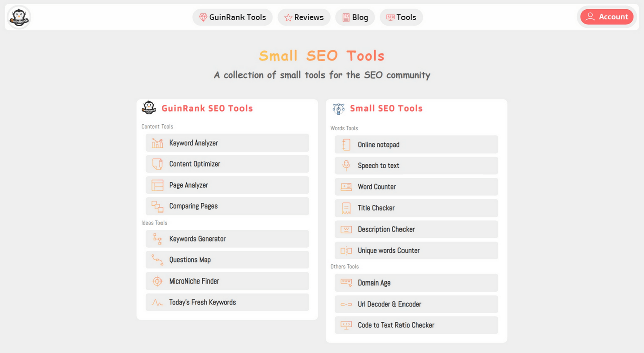Viewport: 644px width, 353px height.
Task: Click the Comparing Pages overlapping squares icon
Action: pos(157,206)
